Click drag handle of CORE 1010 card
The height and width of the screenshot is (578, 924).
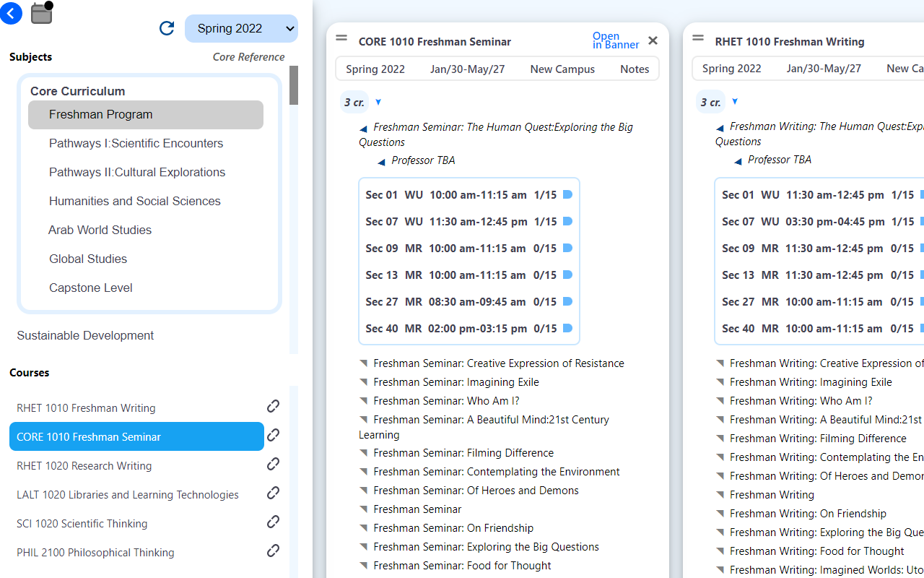[x=341, y=38]
